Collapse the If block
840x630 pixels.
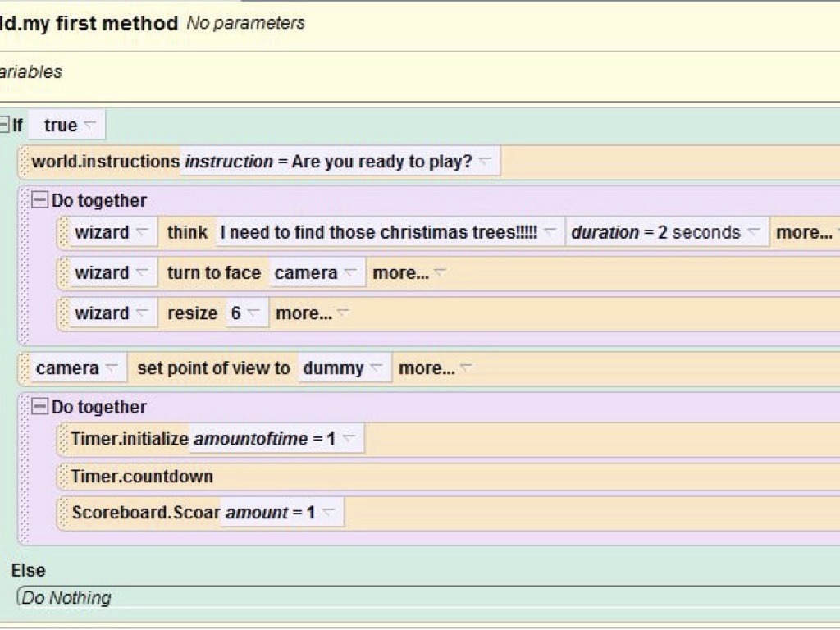tap(5, 126)
